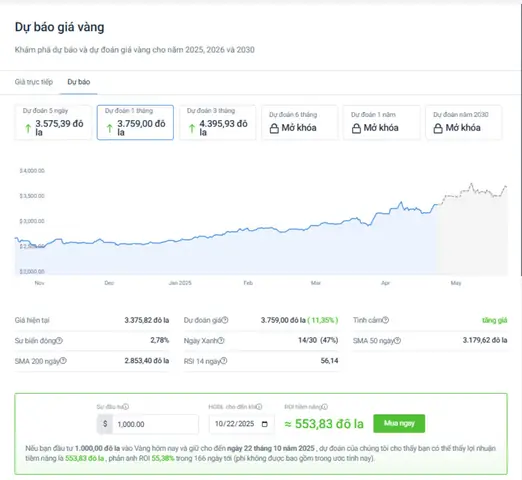Screen dimensions: 522x480
Task: Open the calendar icon in HODL date field
Action: click(x=265, y=424)
